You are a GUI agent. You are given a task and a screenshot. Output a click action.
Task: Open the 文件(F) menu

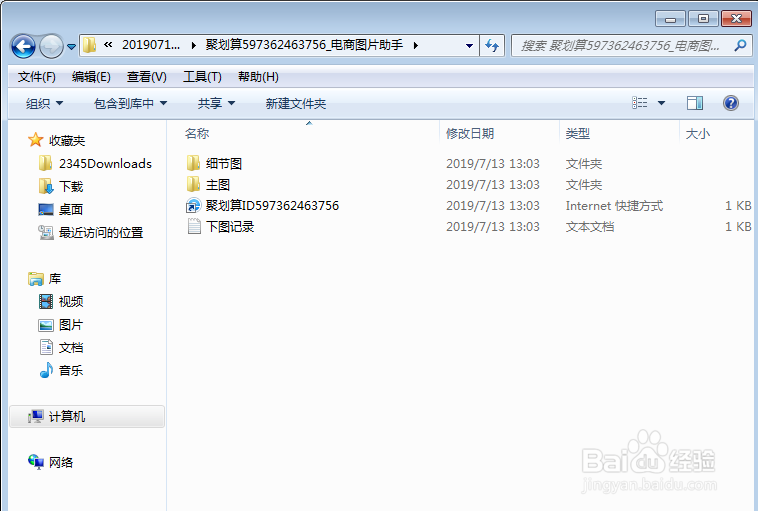(37, 77)
